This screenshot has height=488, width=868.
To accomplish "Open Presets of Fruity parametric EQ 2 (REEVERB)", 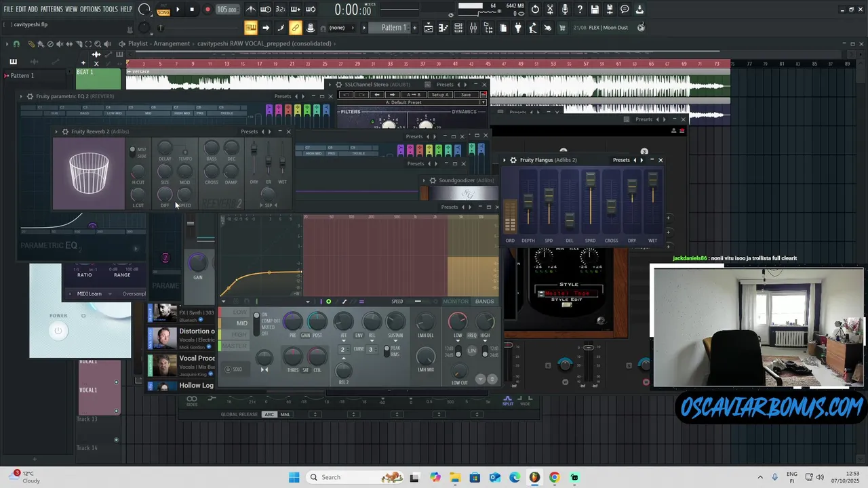I will (283, 96).
